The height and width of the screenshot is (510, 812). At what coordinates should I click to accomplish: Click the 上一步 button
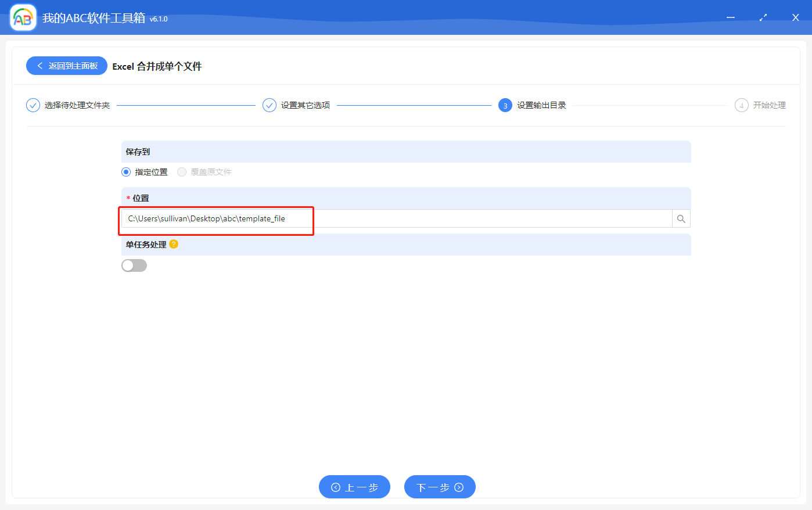click(x=354, y=487)
